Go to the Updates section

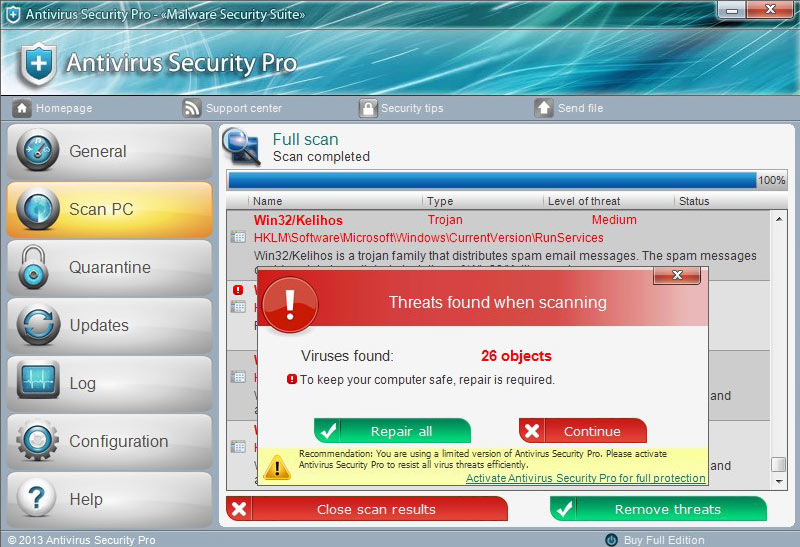click(x=110, y=326)
